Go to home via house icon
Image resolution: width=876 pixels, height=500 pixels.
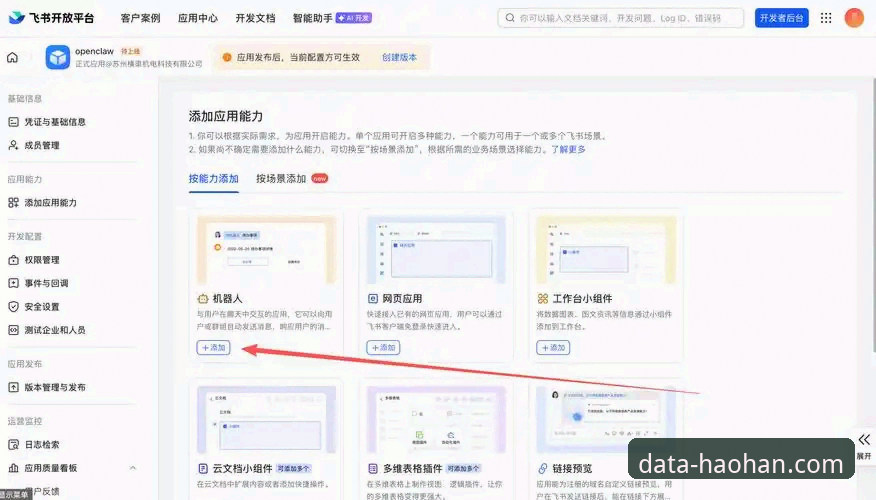(12, 57)
